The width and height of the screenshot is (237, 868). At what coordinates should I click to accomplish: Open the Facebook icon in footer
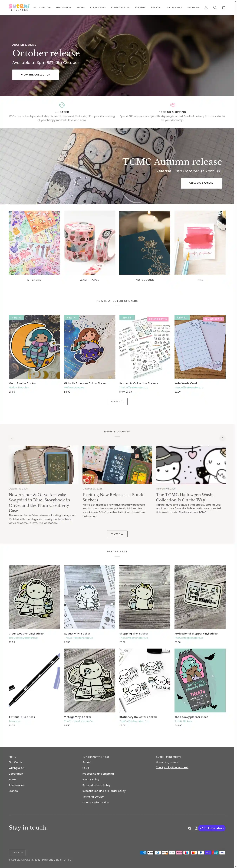point(190,828)
